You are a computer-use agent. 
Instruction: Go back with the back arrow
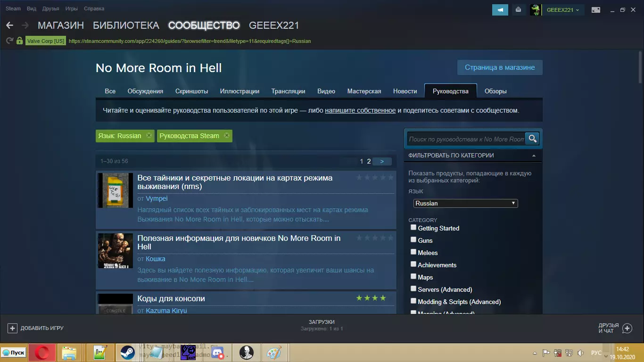pyautogui.click(x=9, y=25)
